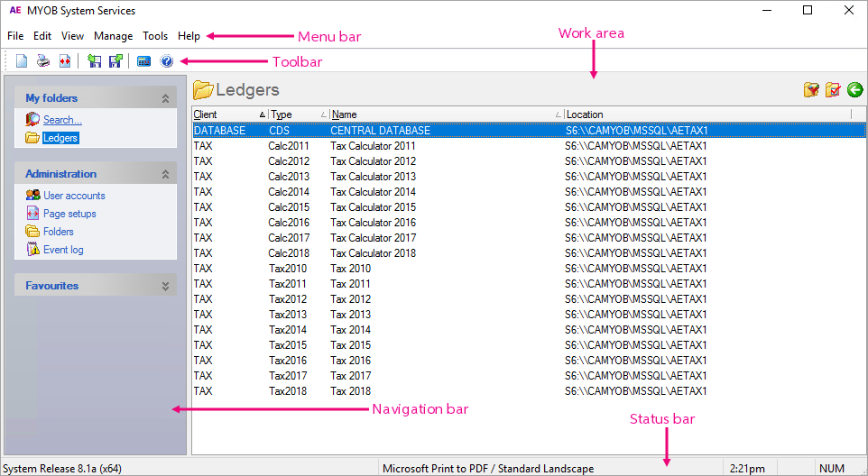Click the printer icon in toolbar
868x476 pixels.
42,61
